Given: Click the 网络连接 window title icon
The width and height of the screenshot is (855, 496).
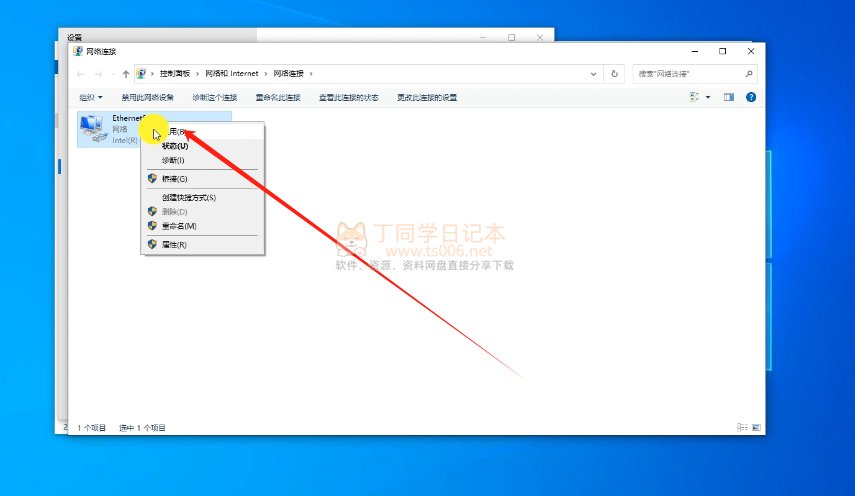Looking at the screenshot, I should point(77,51).
